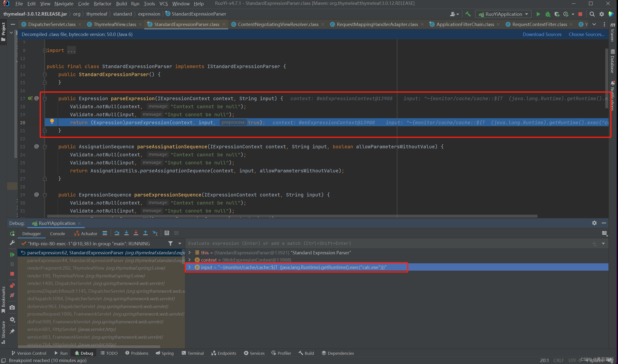618x364 pixels.
Task: Open the Terminal tool window
Action: (x=193, y=353)
